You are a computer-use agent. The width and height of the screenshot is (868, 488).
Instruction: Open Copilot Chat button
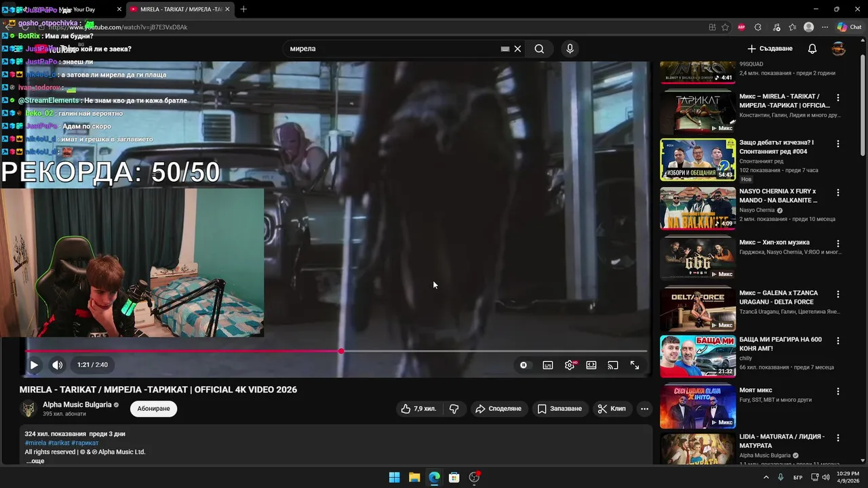[x=849, y=27]
